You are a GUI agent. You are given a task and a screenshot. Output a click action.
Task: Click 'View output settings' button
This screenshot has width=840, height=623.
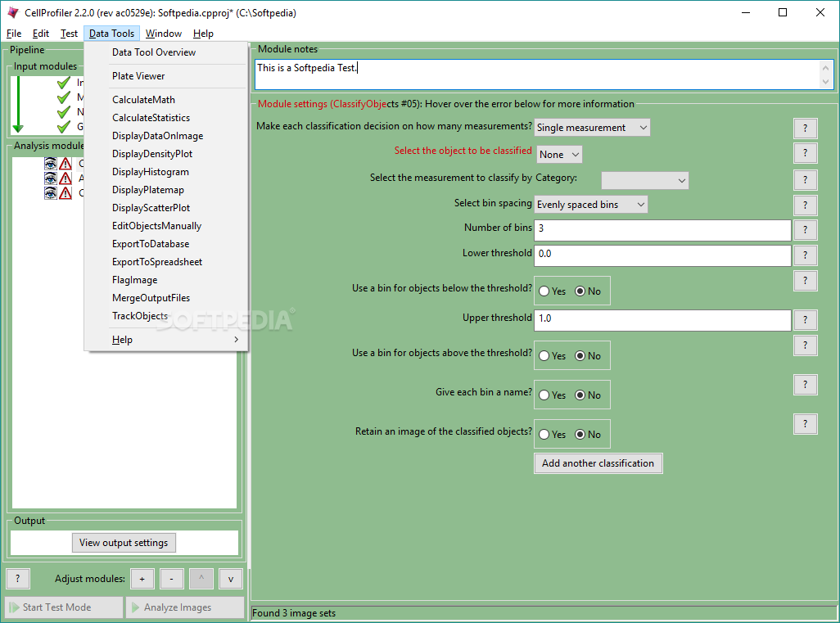pos(124,543)
